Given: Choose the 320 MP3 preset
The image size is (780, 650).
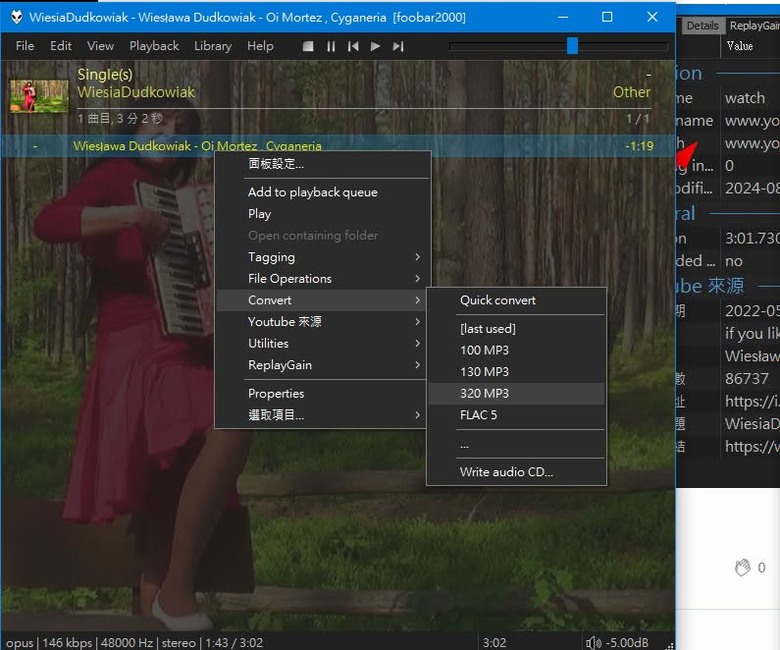Looking at the screenshot, I should (x=516, y=393).
